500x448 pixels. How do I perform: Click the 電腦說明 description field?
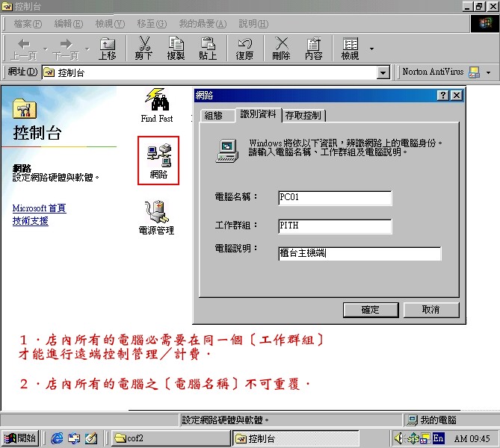(359, 254)
